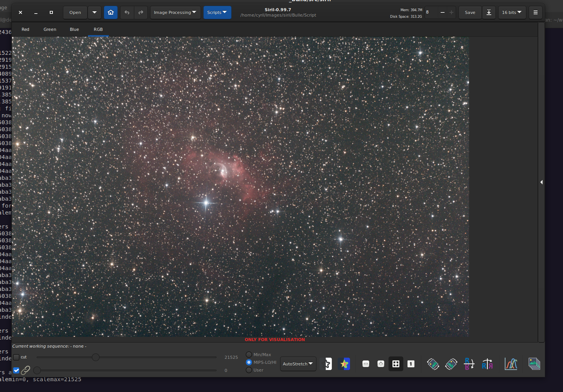Expand the Image Processing menu
Screen dimensions: 563x392
175,13
